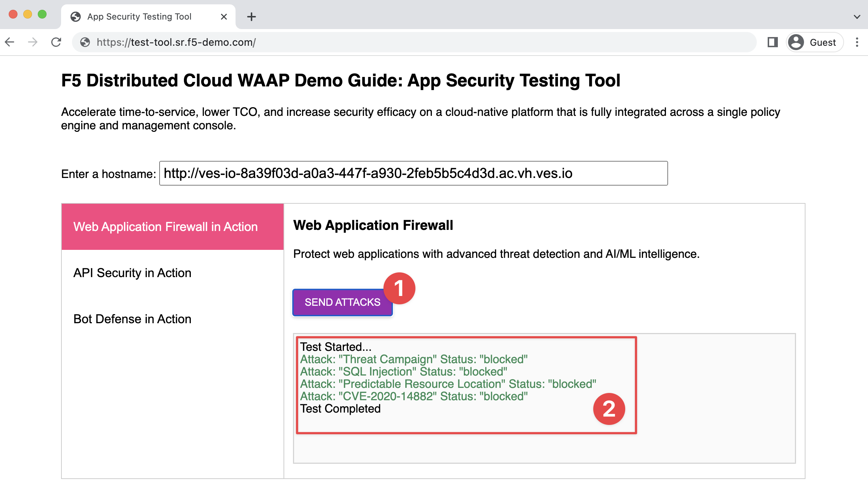This screenshot has width=868, height=491.
Task: Reload the page with refresh icon
Action: (x=56, y=42)
